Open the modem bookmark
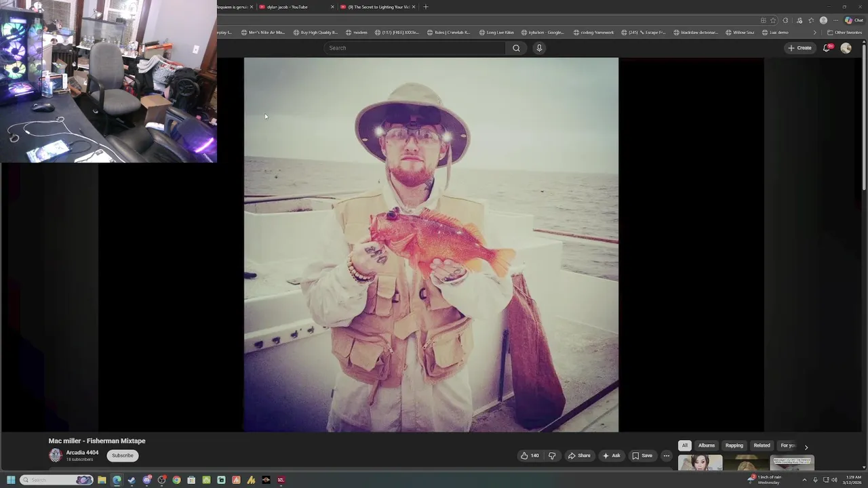This screenshot has height=488, width=868. [x=357, y=33]
